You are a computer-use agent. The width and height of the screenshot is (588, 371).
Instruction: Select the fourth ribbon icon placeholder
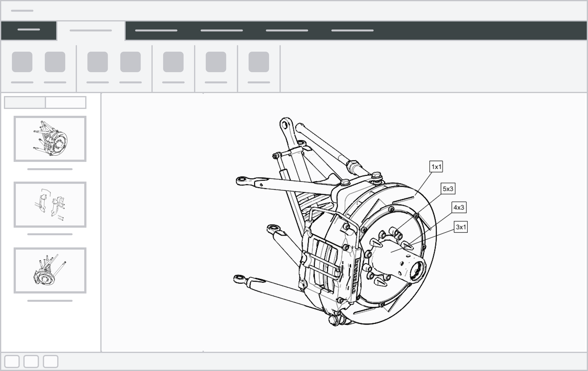pos(131,62)
